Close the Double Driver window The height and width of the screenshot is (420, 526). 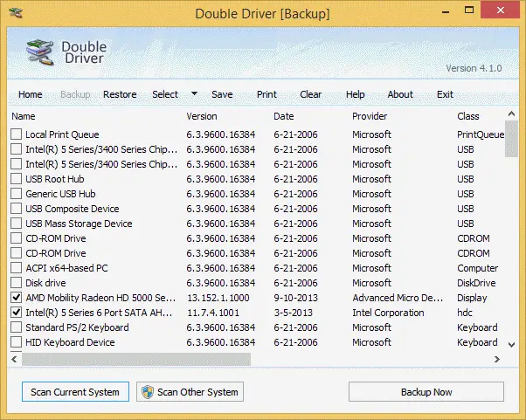tap(500, 10)
